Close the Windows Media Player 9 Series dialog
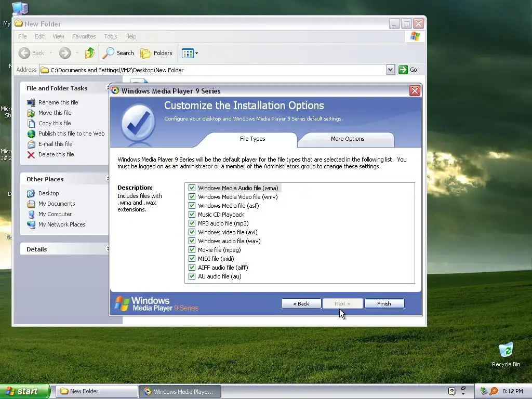This screenshot has width=532, height=399. pos(415,90)
